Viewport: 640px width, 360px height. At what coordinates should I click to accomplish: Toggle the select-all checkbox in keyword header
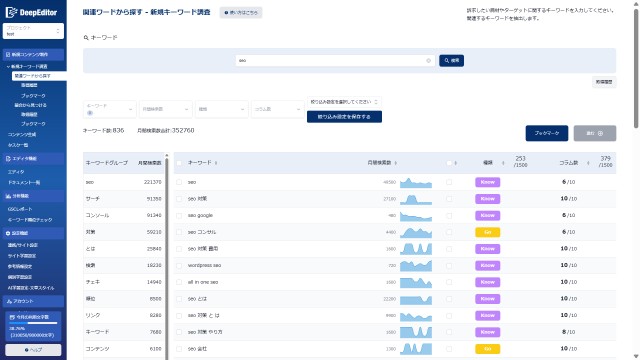pos(179,163)
